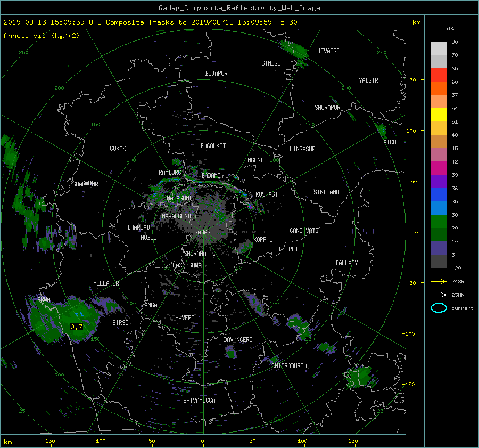Viewport: 479px width, 448px height.
Task: Click the SHIRAHATTI city label
Action: pyautogui.click(x=200, y=254)
